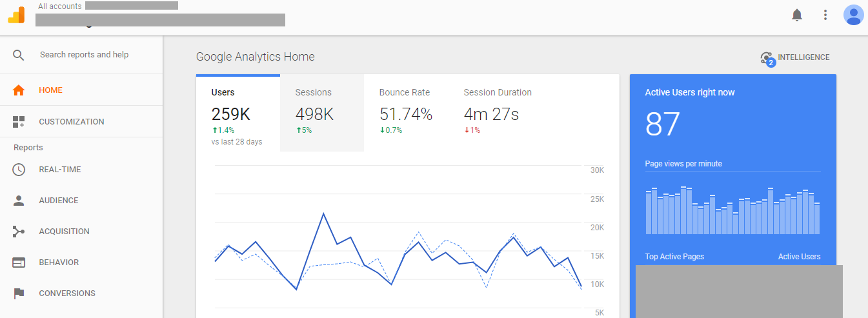The image size is (868, 318).
Task: Click the Google Analytics Home title
Action: coord(256,57)
